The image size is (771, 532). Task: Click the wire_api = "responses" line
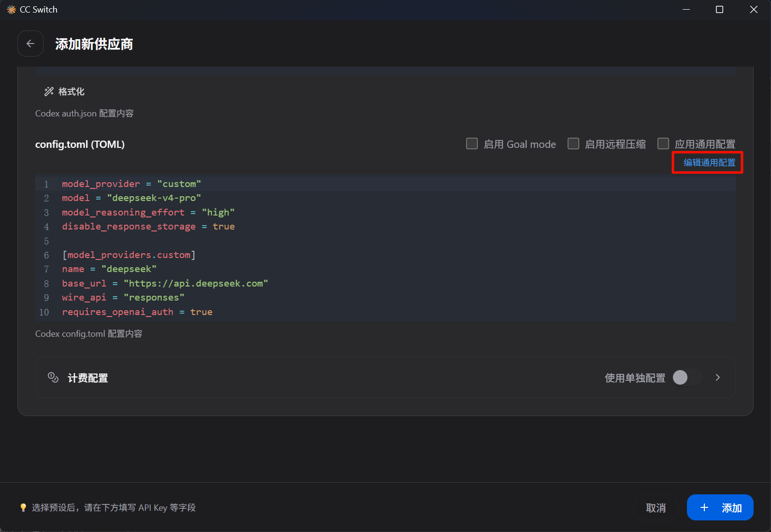123,297
